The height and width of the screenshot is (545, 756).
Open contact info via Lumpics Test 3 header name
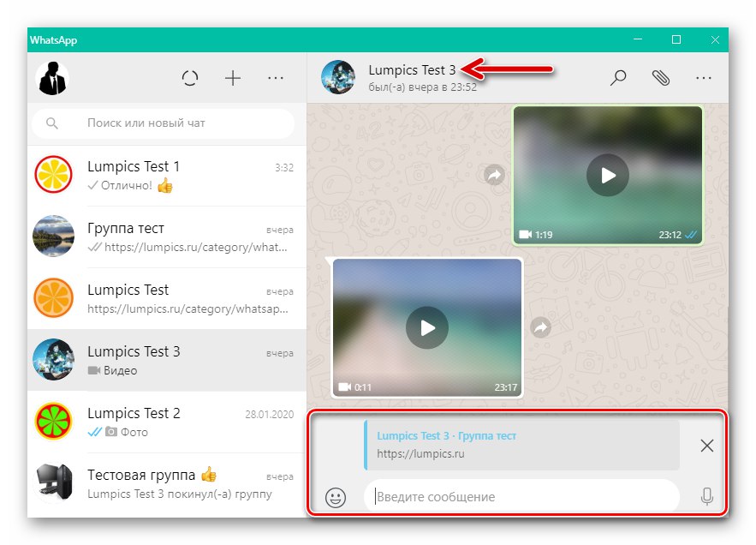pyautogui.click(x=412, y=70)
